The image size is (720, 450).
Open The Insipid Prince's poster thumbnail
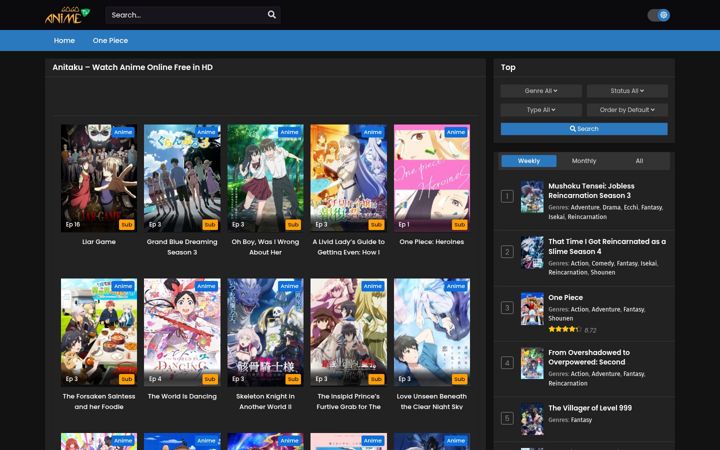[349, 332]
